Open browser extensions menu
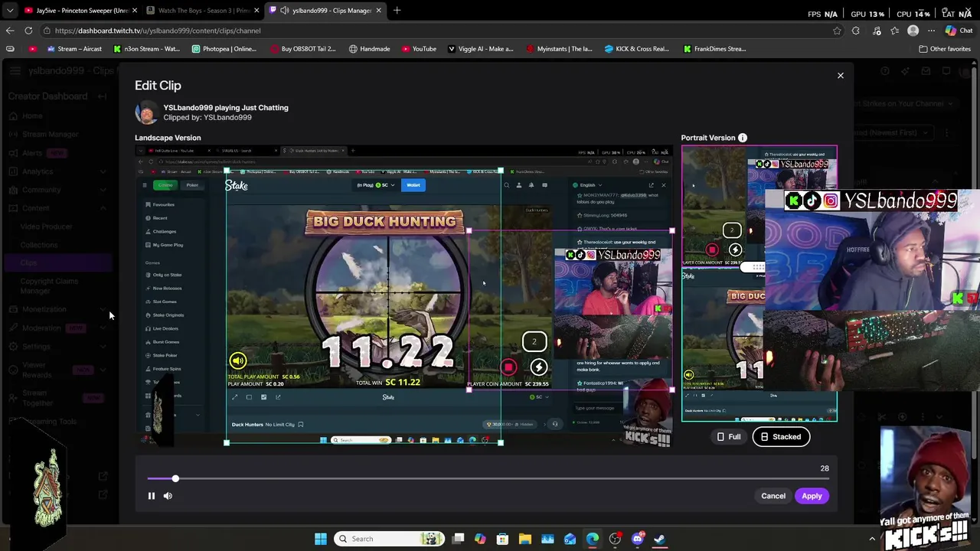This screenshot has height=551, width=980. 856,31
